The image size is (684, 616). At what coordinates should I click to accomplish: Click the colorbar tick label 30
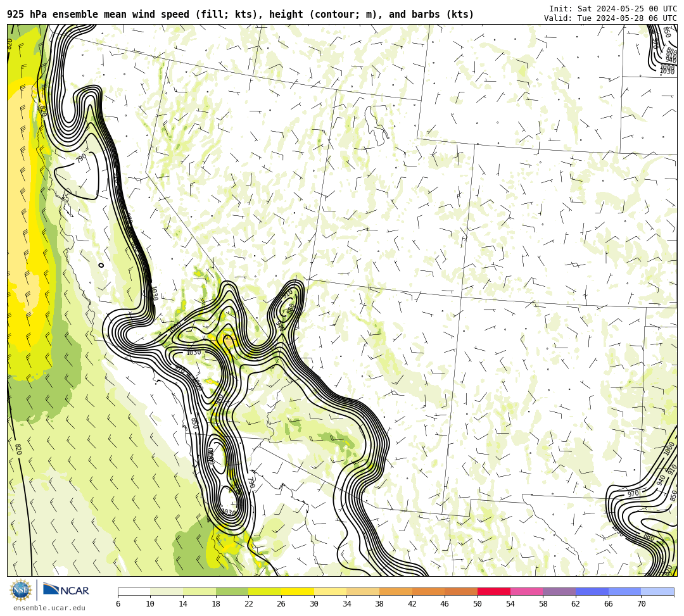coord(314,604)
